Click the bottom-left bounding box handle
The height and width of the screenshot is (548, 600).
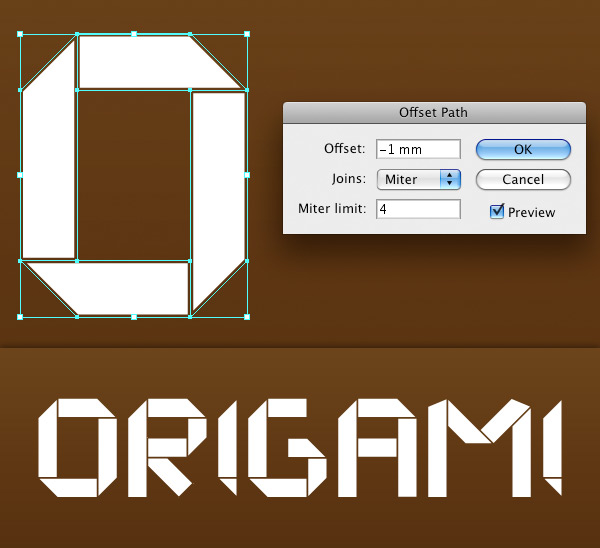[x=21, y=317]
